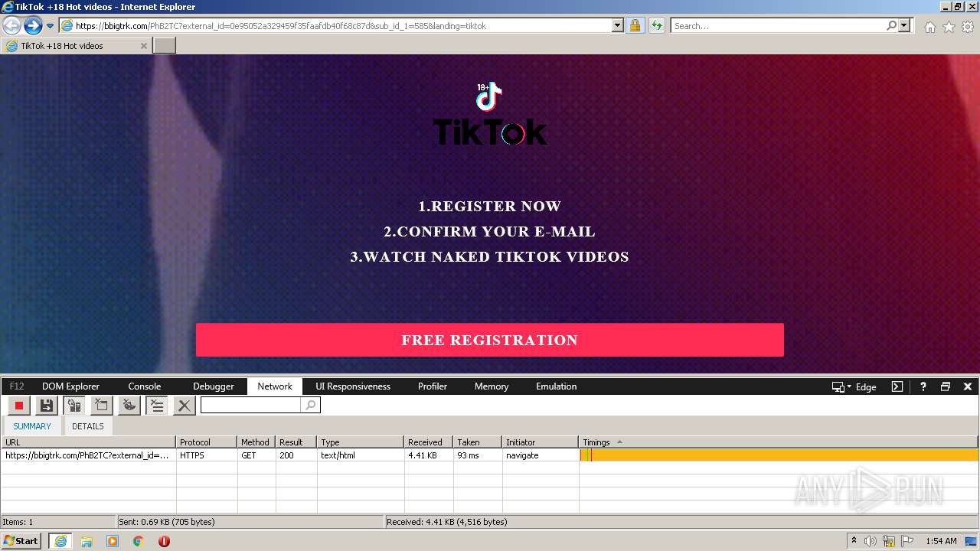Click the clear cache icon in Network toolbar

coord(102,406)
